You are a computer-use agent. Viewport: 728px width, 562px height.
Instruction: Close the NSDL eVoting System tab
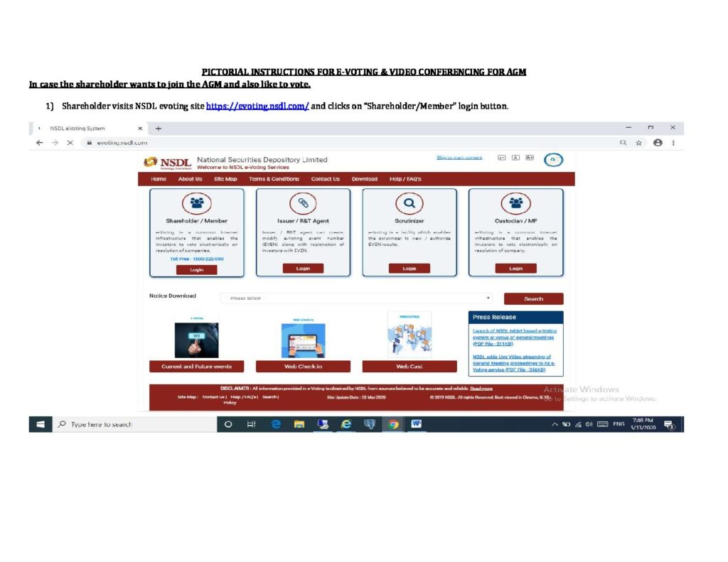tap(140, 129)
